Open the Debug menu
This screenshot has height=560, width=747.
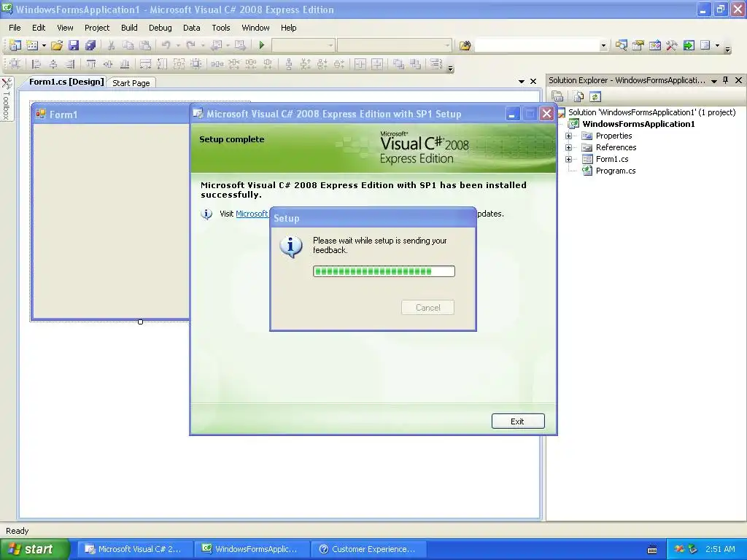tap(160, 28)
